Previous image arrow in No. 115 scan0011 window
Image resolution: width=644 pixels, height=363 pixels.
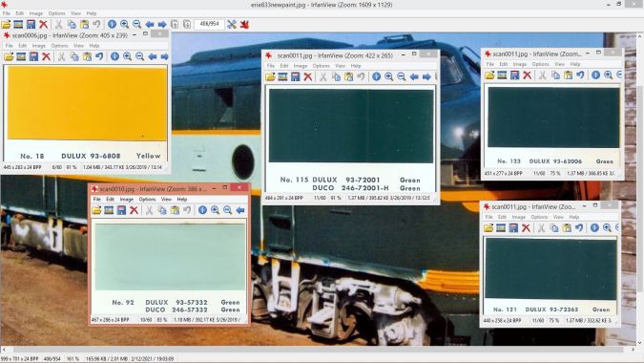point(414,76)
